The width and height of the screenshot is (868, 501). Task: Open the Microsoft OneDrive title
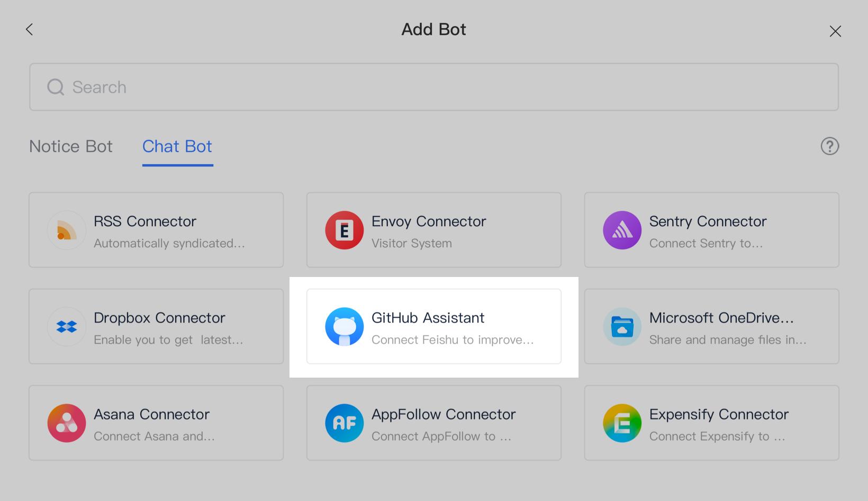coord(721,318)
